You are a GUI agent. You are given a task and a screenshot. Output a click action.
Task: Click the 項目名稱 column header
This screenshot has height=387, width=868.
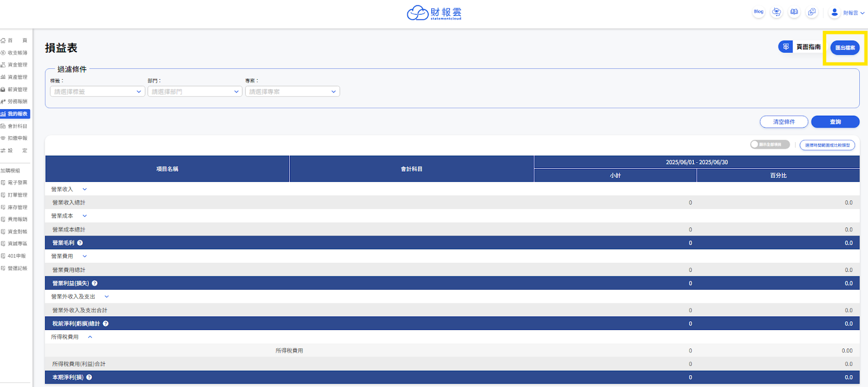167,169
